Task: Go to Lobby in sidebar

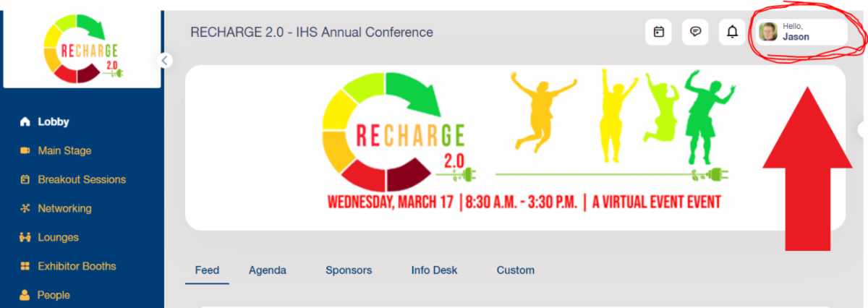Action: click(x=54, y=121)
